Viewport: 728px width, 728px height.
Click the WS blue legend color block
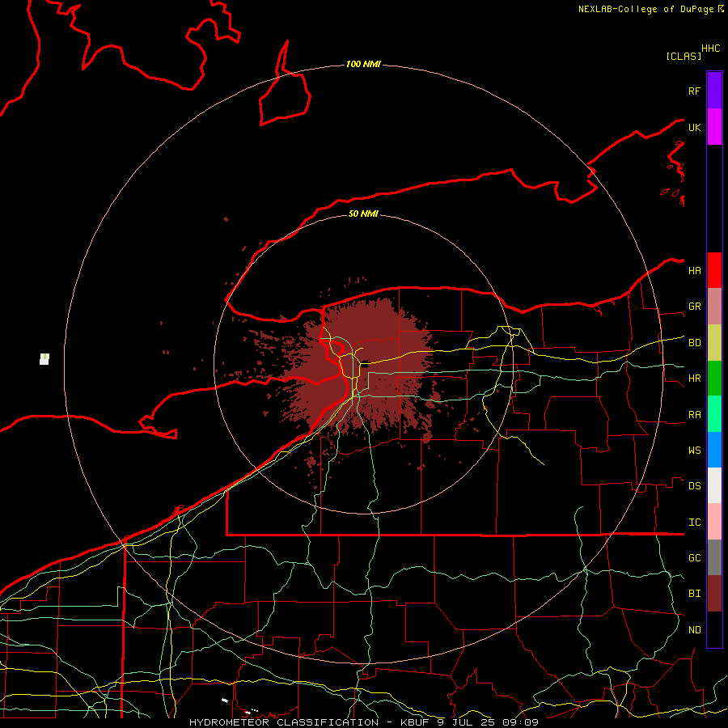point(714,450)
